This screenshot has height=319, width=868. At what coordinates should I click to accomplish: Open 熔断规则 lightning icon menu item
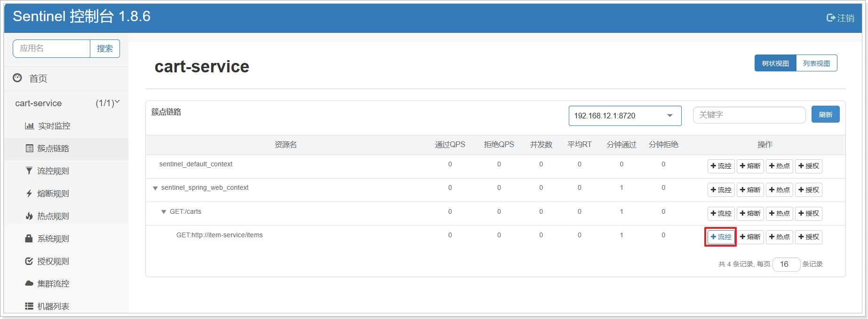click(x=29, y=194)
